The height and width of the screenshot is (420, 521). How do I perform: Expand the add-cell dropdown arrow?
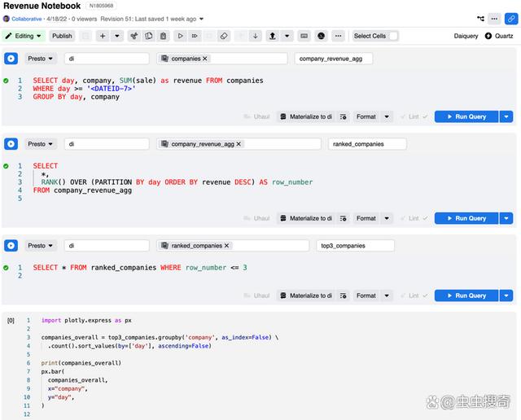click(x=117, y=36)
